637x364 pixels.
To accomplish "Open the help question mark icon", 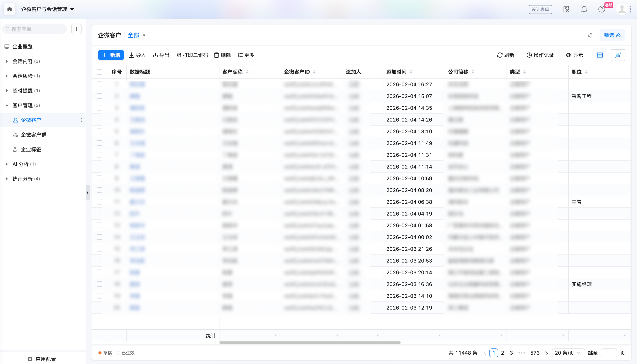I will 601,10.
